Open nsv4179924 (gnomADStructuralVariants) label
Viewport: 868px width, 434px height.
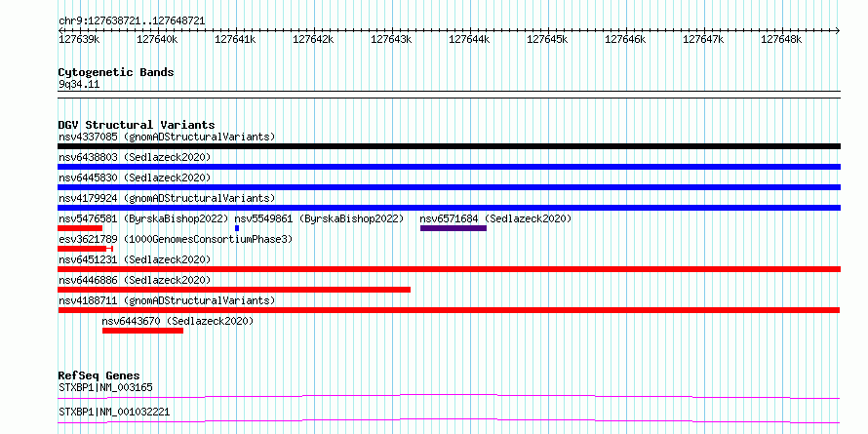click(x=167, y=198)
